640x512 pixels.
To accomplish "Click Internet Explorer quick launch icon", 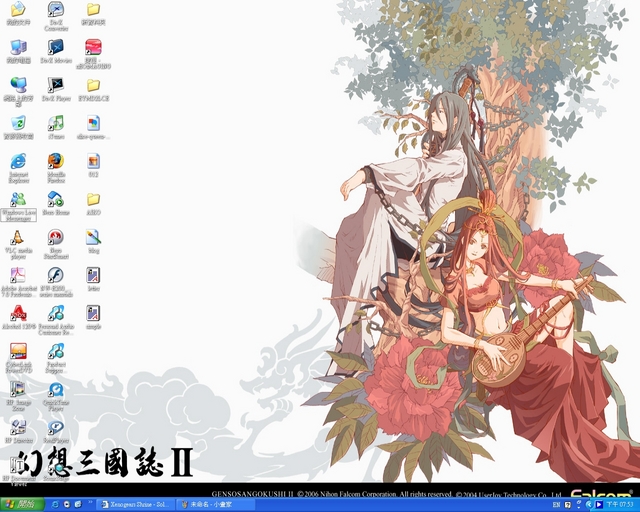I will (x=56, y=505).
